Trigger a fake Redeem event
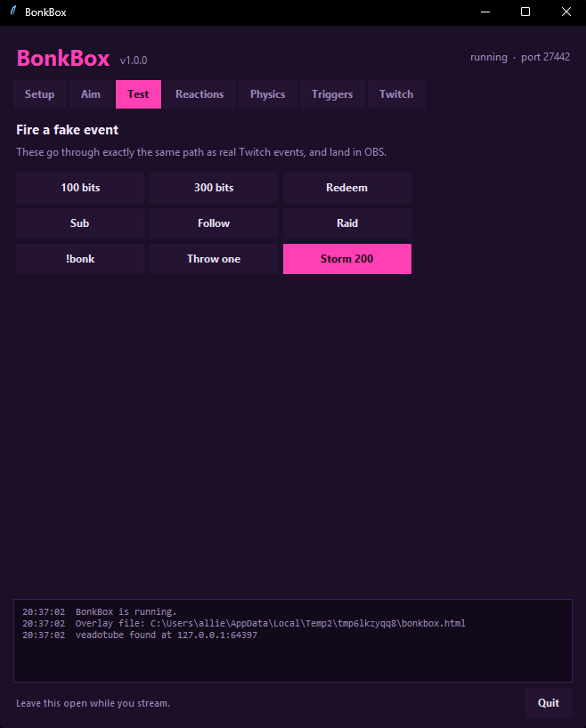The width and height of the screenshot is (586, 728). coord(347,188)
